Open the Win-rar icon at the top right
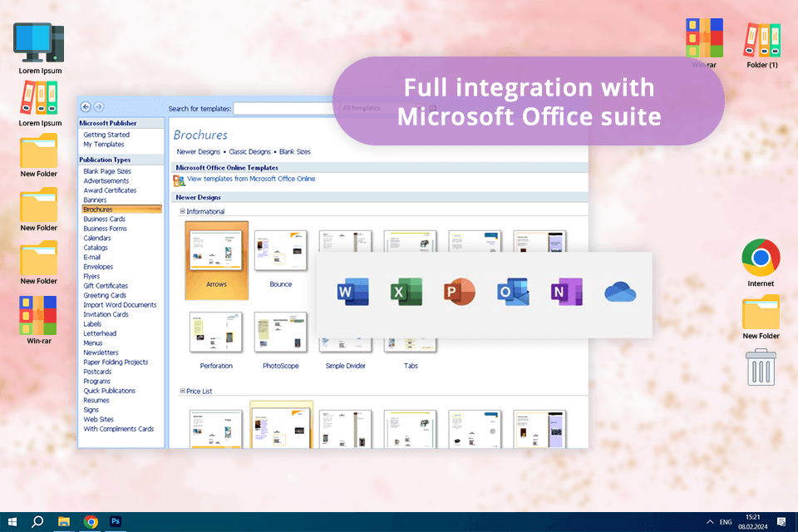Image resolution: width=798 pixels, height=532 pixels. [704, 37]
